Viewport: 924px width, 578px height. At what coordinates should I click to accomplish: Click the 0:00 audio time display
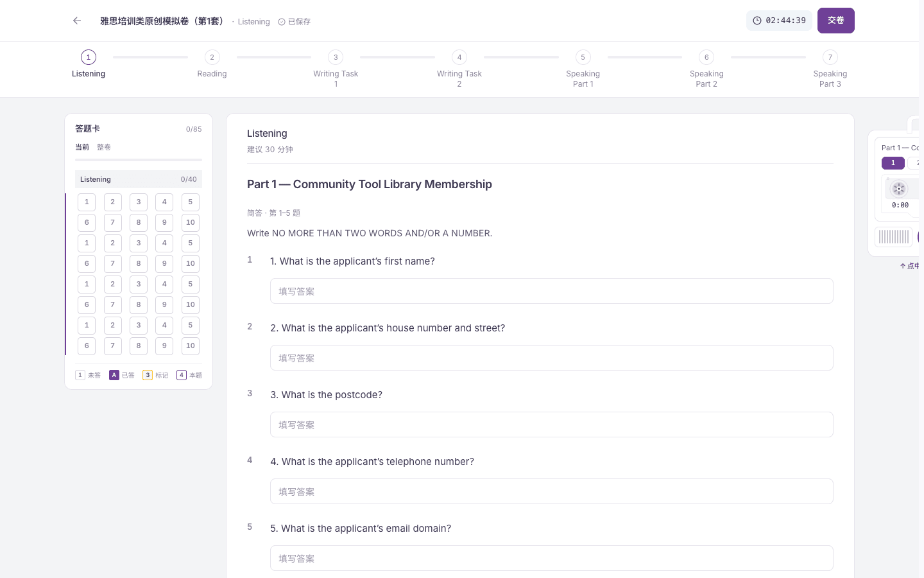(x=900, y=206)
